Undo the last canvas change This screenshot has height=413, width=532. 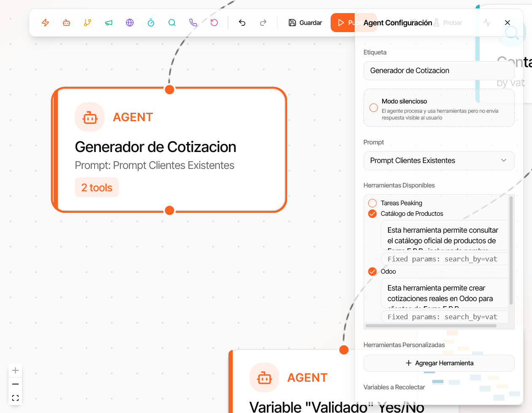coord(242,23)
